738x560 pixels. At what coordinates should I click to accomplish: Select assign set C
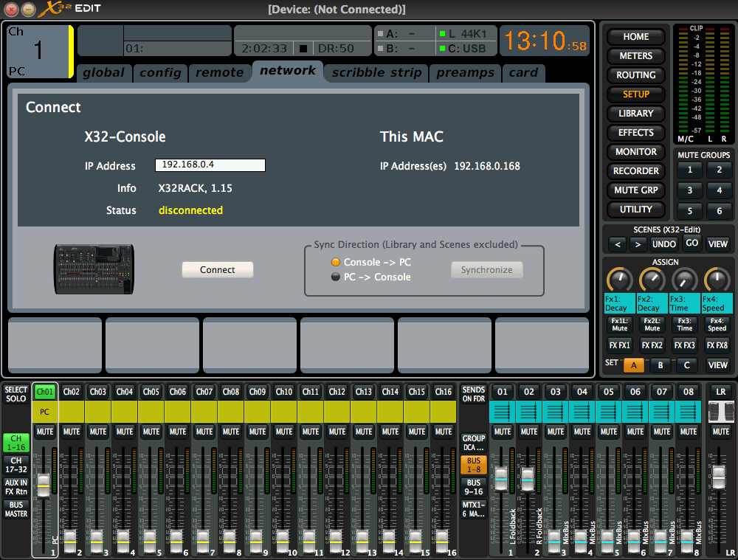[686, 365]
